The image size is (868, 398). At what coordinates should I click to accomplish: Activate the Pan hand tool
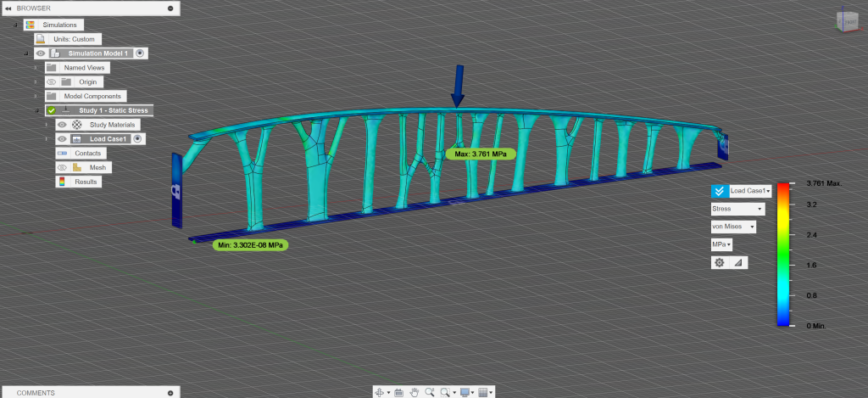point(415,392)
